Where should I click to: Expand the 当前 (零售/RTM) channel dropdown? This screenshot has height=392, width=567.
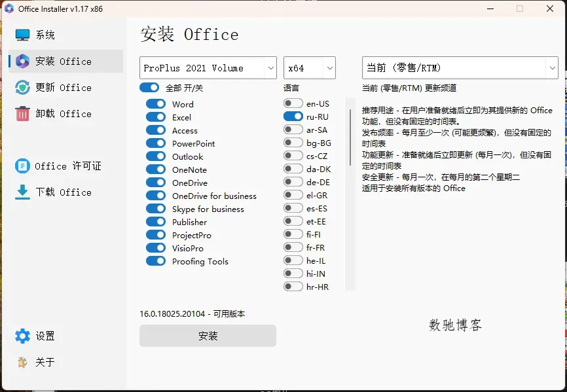point(460,67)
